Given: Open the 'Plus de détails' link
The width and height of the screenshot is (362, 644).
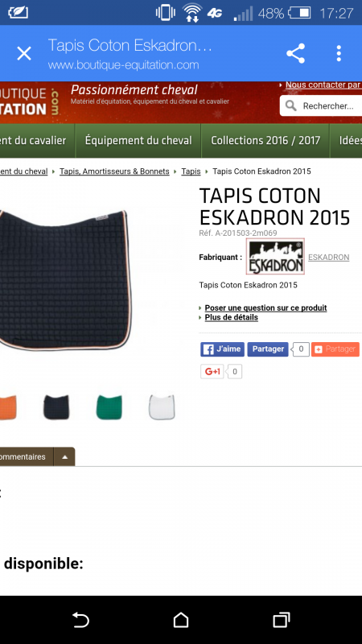Looking at the screenshot, I should (232, 317).
